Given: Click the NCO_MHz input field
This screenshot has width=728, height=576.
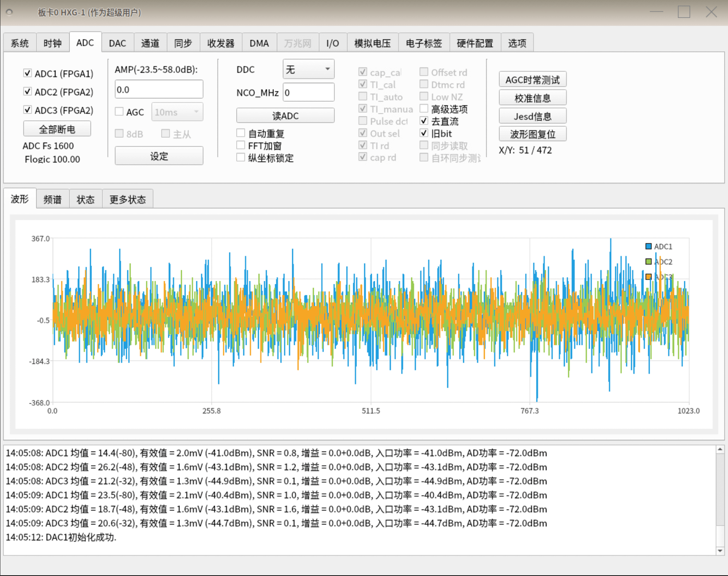Looking at the screenshot, I should (x=308, y=92).
